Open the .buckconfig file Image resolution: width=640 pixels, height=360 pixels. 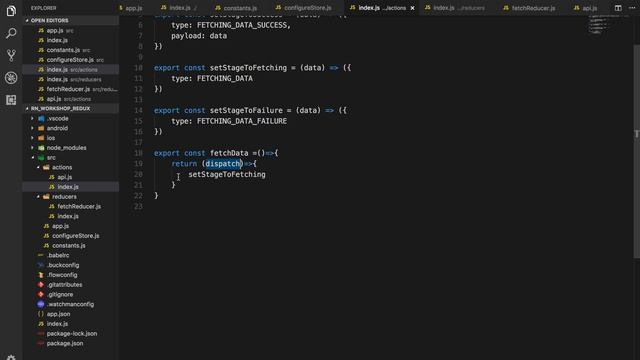(71, 265)
